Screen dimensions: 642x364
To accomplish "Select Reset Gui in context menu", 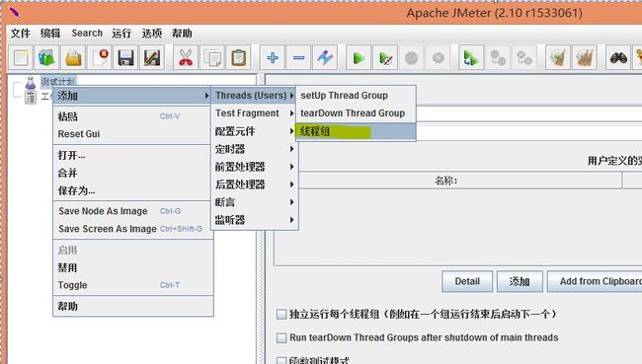I will (x=132, y=134).
